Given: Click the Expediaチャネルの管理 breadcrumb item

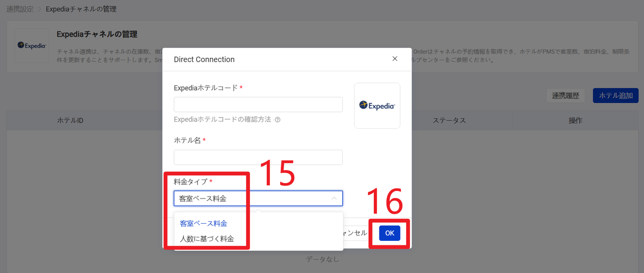Looking at the screenshot, I should (x=81, y=9).
